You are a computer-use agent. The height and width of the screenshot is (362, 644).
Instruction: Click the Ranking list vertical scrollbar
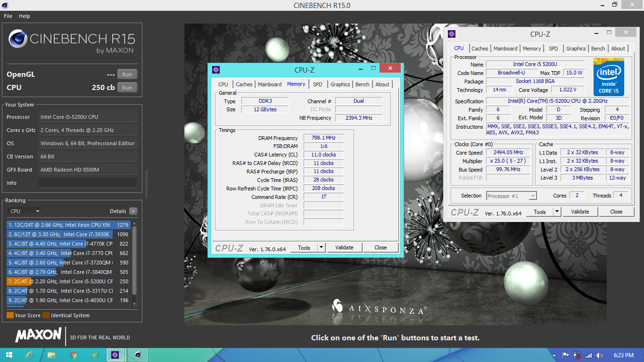click(x=134, y=263)
